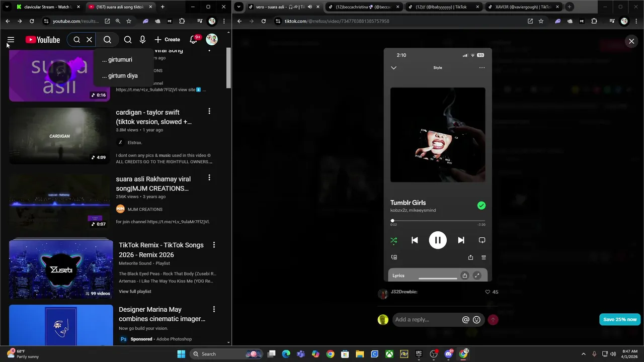644x362 pixels.
Task: Send the reply with the red arrow
Action: pyautogui.click(x=493, y=320)
